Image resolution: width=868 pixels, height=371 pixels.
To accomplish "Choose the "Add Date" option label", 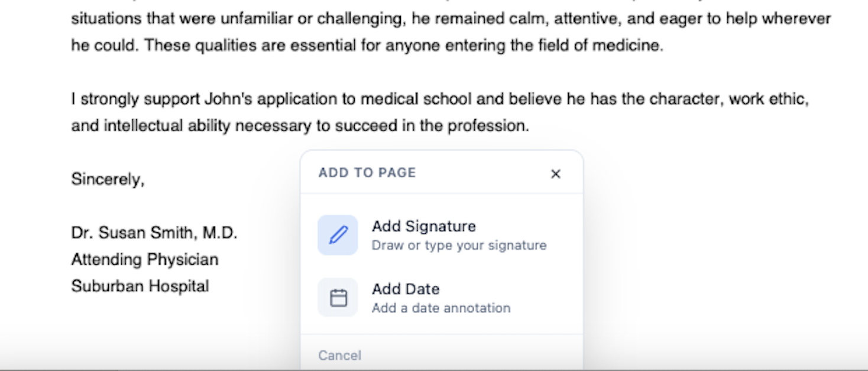I will pos(405,289).
